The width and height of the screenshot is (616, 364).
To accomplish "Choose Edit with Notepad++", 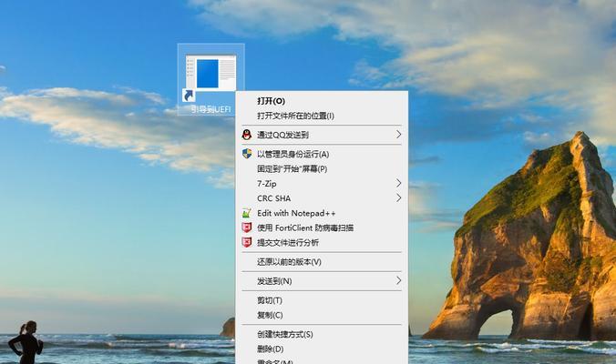I will pos(296,213).
